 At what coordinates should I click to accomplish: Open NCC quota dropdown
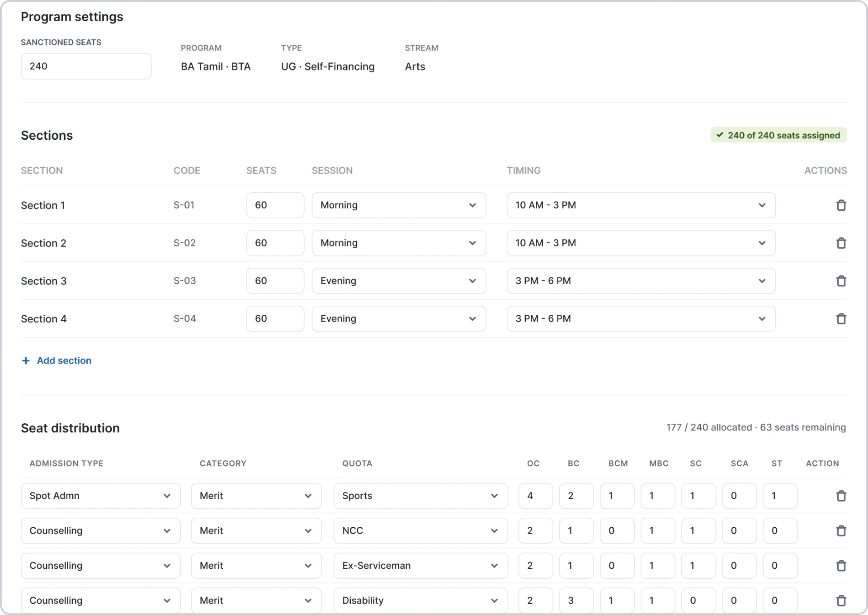pos(420,531)
